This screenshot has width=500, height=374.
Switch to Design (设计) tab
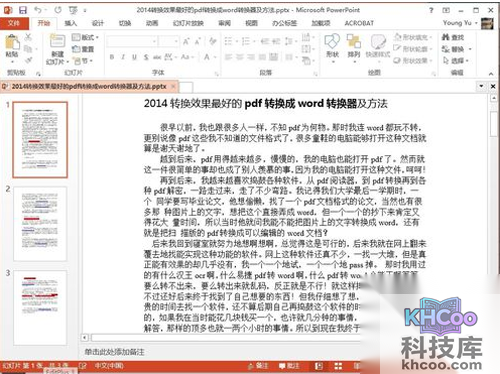click(x=98, y=23)
